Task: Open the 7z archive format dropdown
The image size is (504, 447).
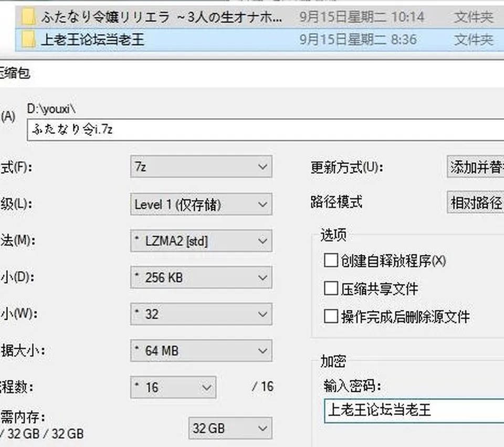Action: coord(201,167)
